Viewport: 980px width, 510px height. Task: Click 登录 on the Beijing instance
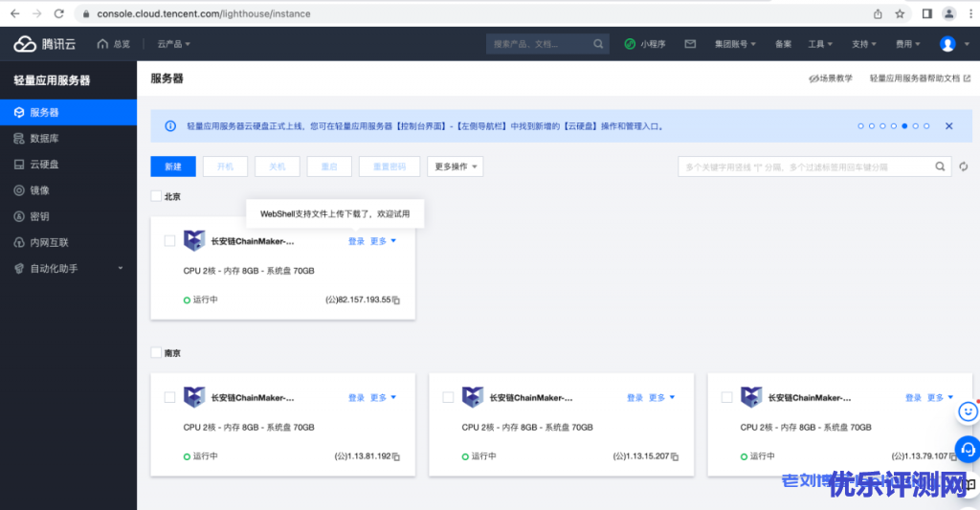[x=356, y=241]
